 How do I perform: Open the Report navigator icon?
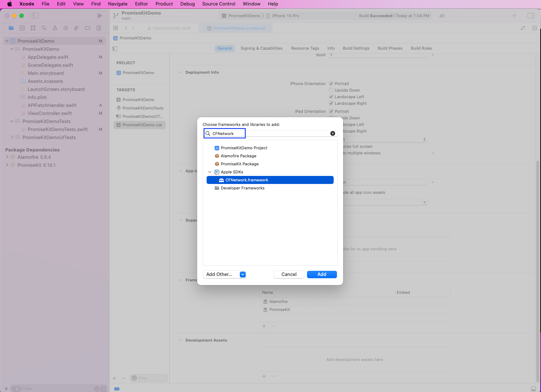click(99, 28)
